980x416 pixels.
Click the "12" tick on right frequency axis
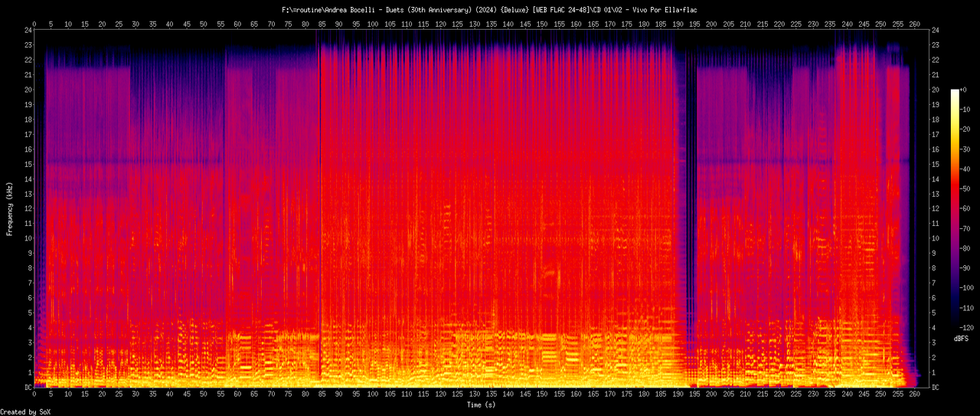tap(936, 209)
